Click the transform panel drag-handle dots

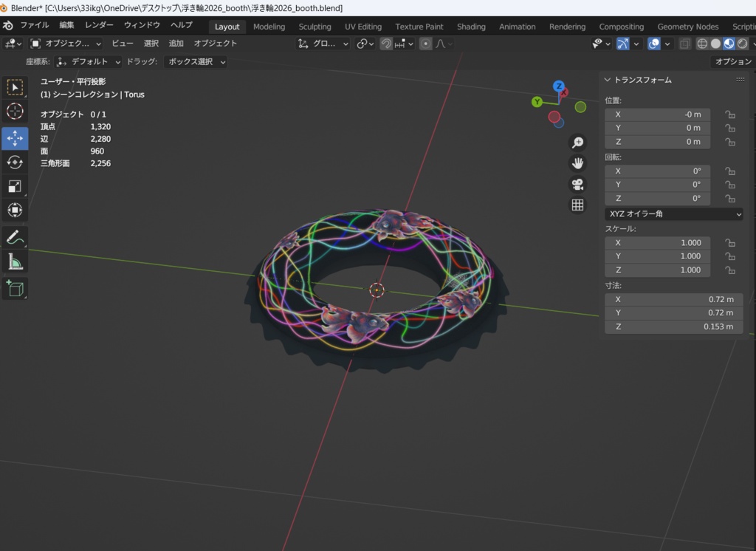pos(740,80)
